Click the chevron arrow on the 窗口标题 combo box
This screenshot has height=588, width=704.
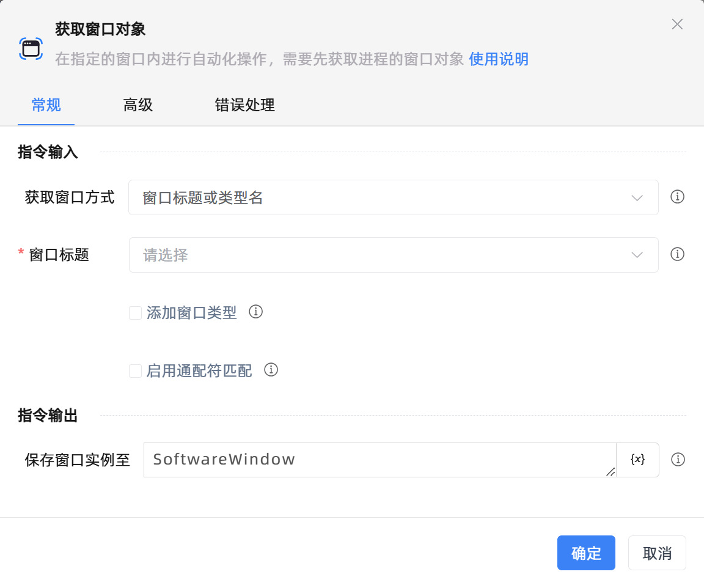[637, 254]
